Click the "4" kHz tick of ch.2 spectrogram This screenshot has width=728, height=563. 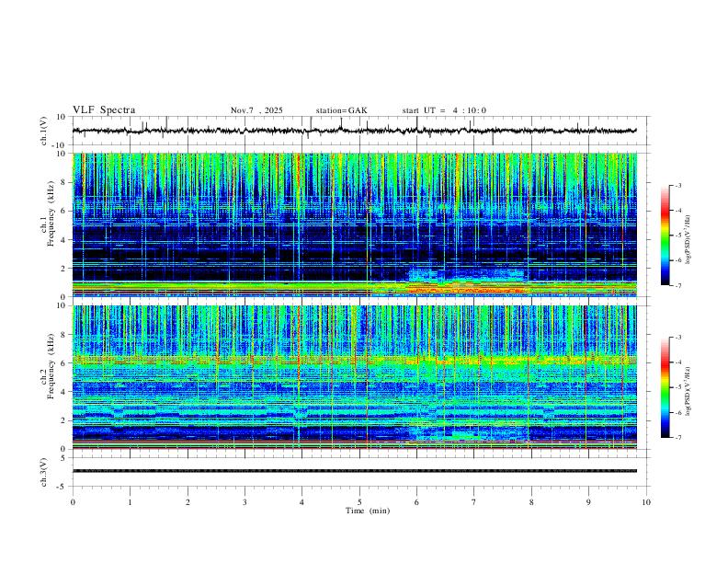coord(63,392)
